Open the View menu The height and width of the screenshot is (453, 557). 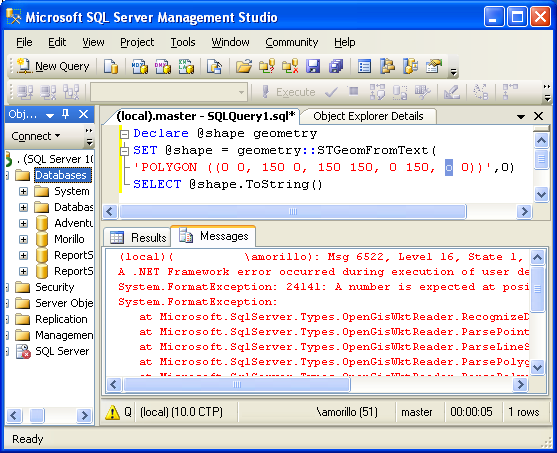(93, 42)
